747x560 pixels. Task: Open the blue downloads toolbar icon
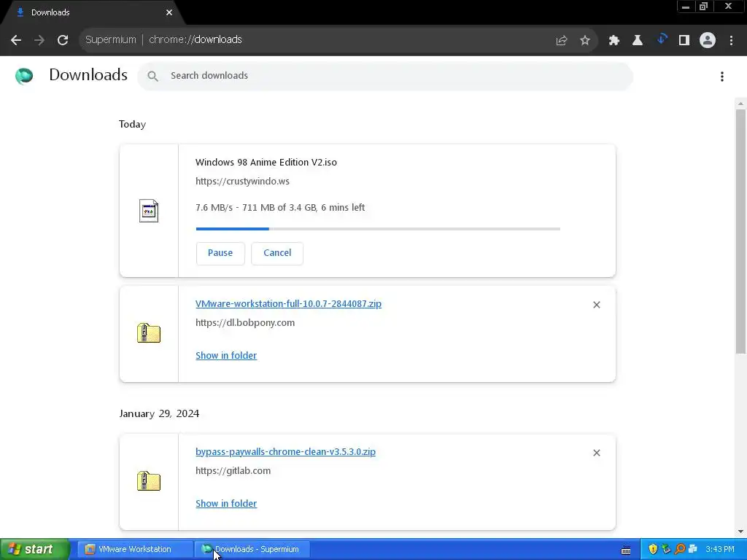click(x=661, y=39)
